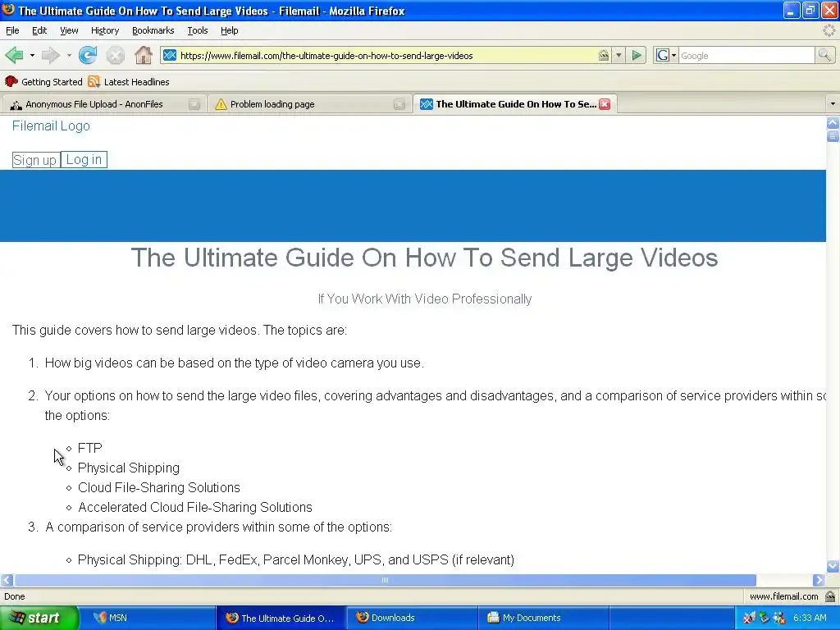
Task: Click the horizontal scrollbar left arrow
Action: 7,580
